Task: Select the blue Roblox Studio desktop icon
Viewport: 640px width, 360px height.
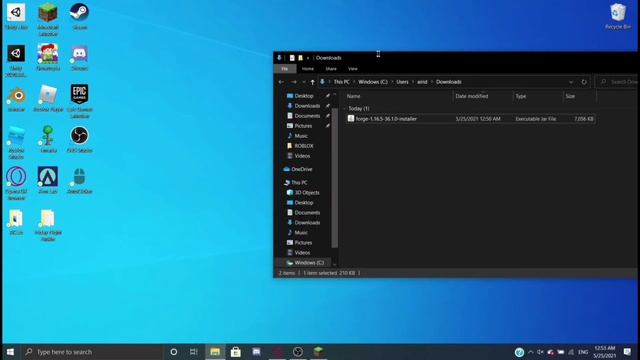Action: pyautogui.click(x=16, y=142)
